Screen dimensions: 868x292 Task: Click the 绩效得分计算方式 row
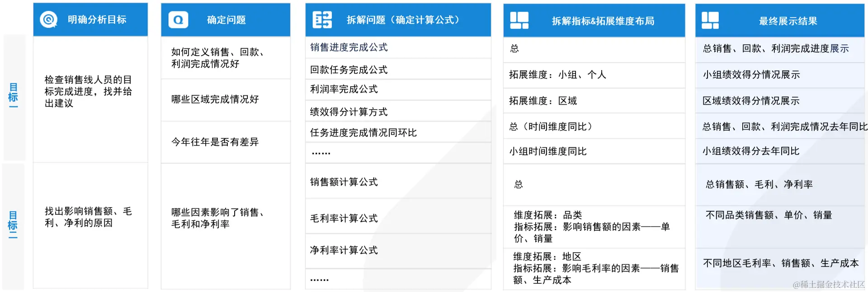(x=398, y=111)
